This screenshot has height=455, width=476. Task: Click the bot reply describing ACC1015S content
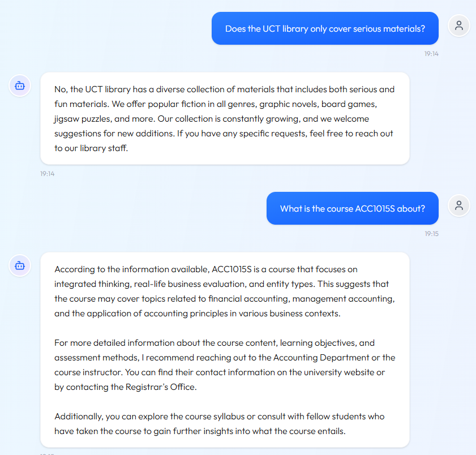tap(225, 348)
